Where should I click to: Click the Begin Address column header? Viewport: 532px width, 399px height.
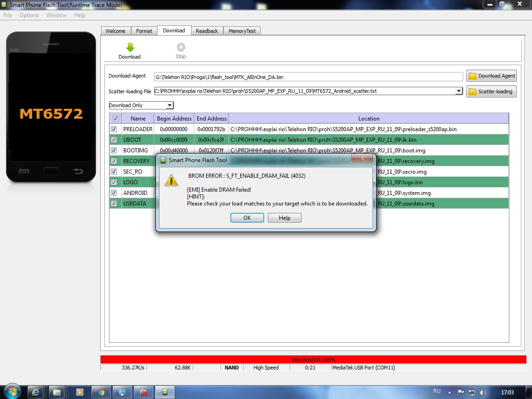pyautogui.click(x=174, y=118)
